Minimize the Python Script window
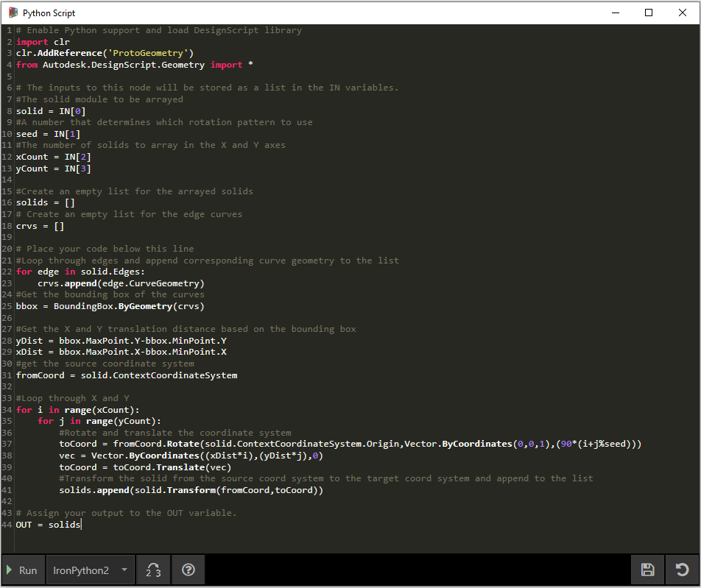This screenshot has height=588, width=701. coord(615,13)
